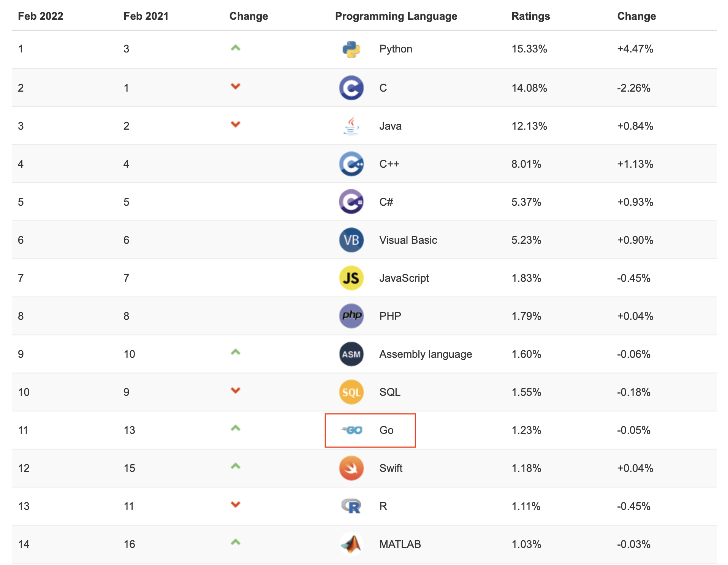Click the MATLAB logo icon
Screen dimensions: 728x565
(351, 544)
